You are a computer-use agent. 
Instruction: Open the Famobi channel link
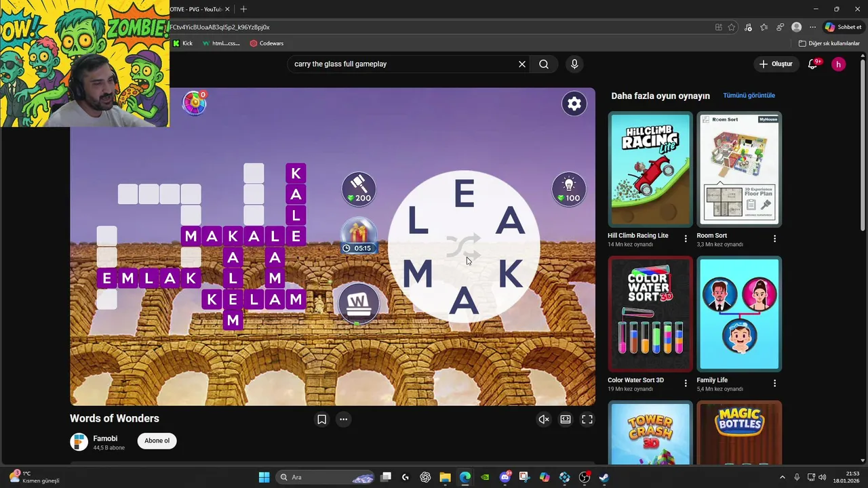[105, 439]
